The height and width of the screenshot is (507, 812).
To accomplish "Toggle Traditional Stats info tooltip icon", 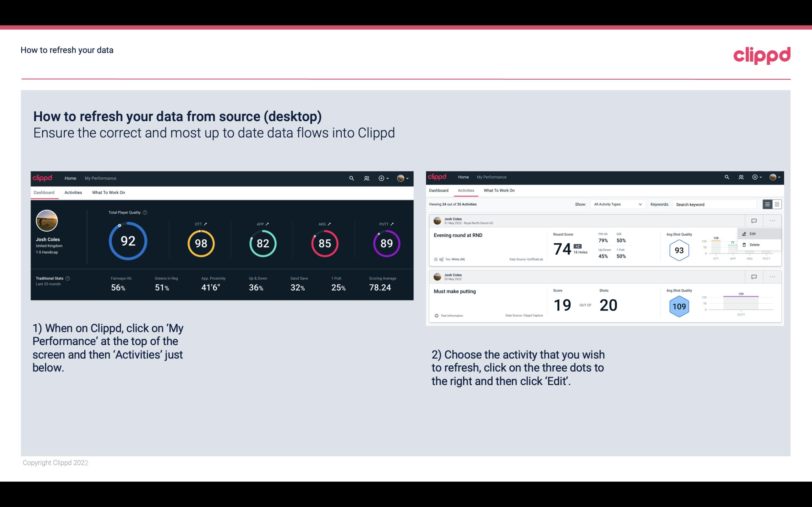I will [69, 278].
